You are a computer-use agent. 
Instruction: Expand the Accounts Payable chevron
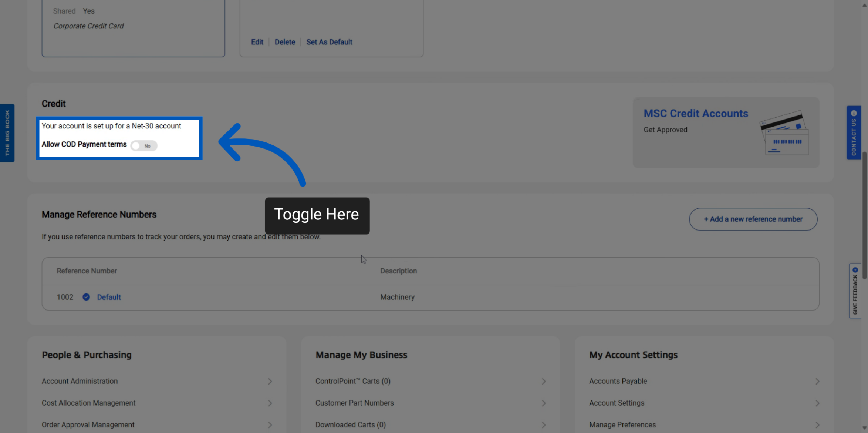pyautogui.click(x=817, y=381)
